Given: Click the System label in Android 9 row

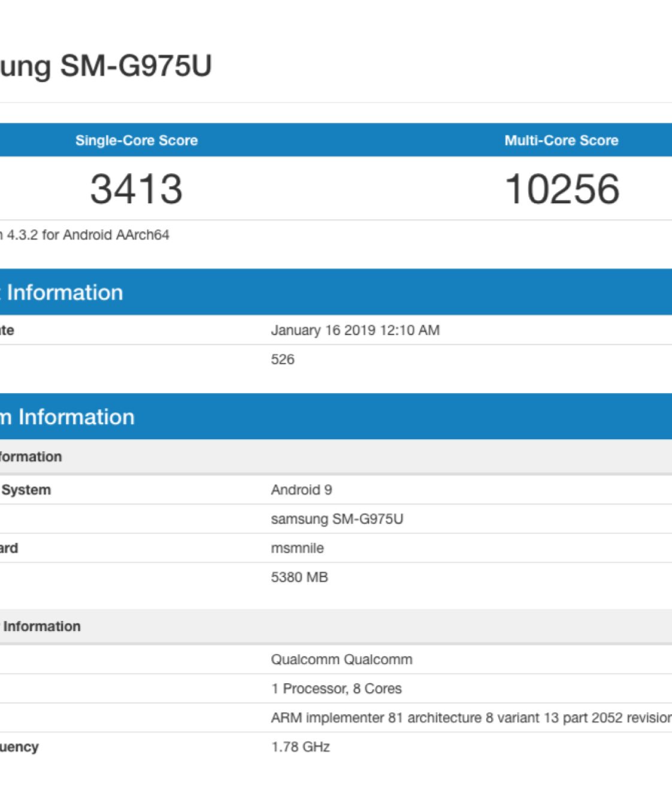Looking at the screenshot, I should click(x=26, y=490).
